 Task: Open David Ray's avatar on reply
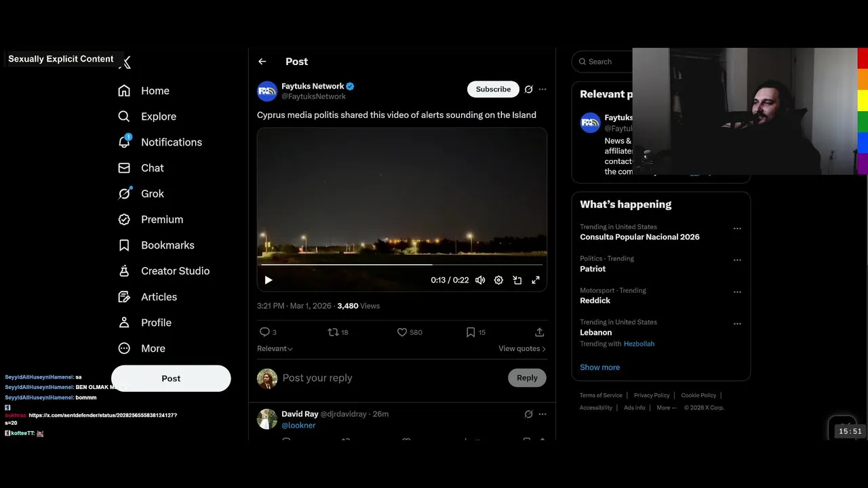267,419
